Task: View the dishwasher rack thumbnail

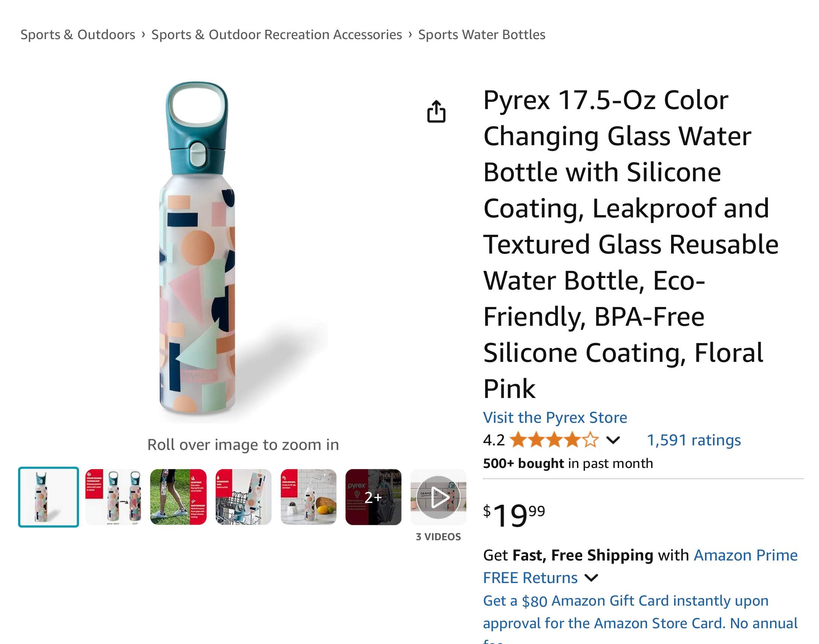Action: point(243,497)
